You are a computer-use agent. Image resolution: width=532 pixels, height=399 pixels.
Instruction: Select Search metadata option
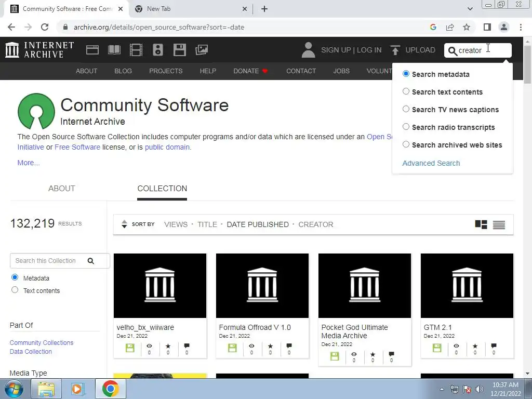coord(406,74)
